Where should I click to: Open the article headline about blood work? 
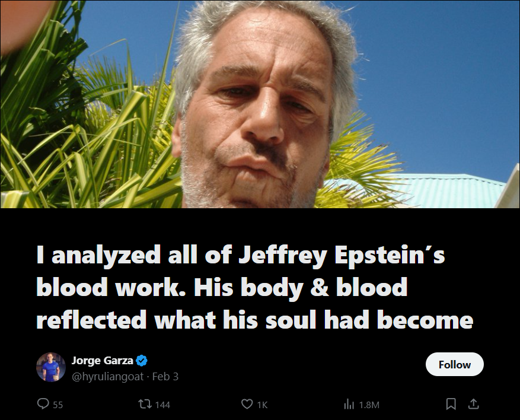coord(254,288)
